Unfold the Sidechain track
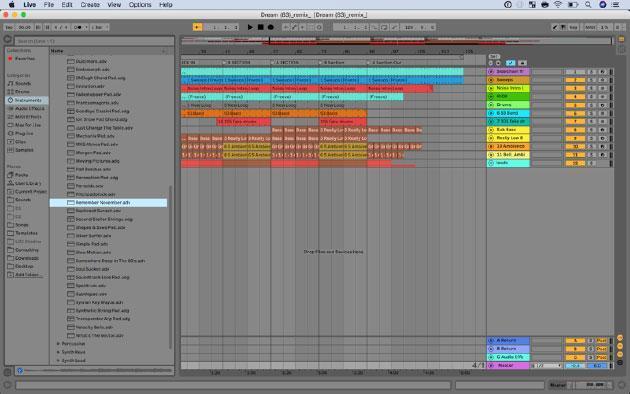This screenshot has width=630, height=394. click(x=491, y=71)
